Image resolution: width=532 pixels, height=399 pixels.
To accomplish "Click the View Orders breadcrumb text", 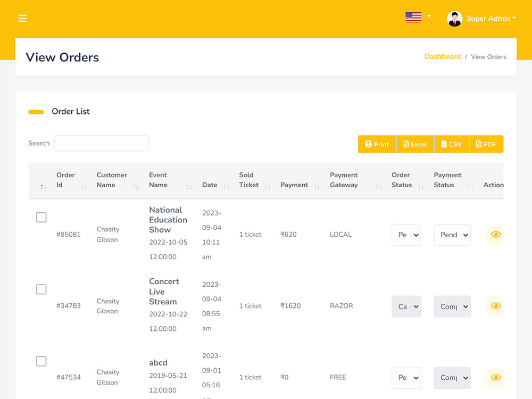I will pyautogui.click(x=488, y=57).
